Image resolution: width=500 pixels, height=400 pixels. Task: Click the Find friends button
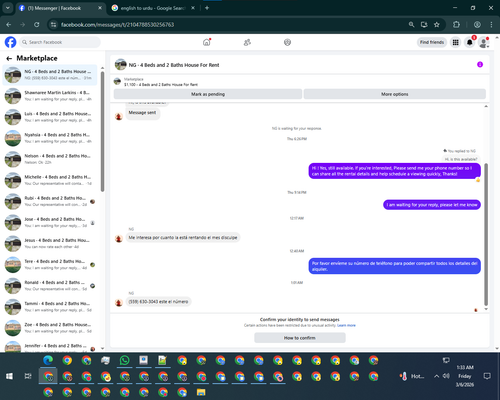(432, 42)
